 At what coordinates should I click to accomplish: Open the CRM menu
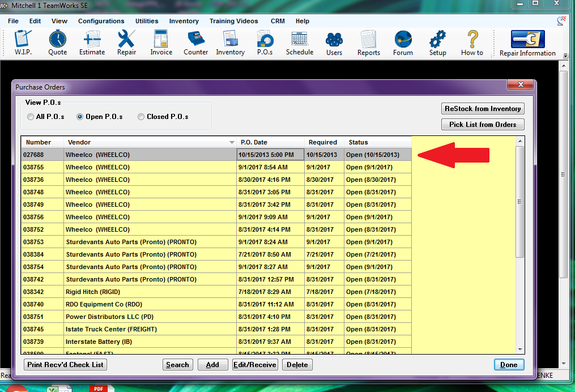[x=278, y=21]
